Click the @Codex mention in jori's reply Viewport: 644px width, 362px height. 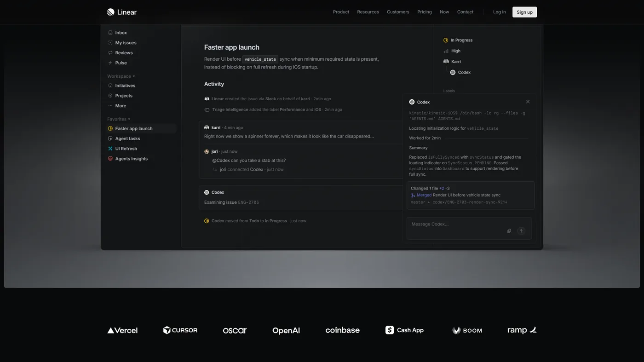pyautogui.click(x=221, y=161)
